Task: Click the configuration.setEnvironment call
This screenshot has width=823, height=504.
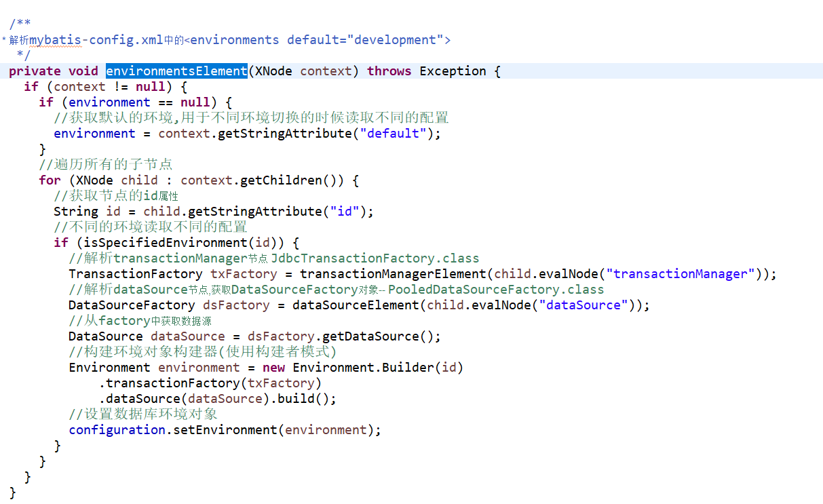Action: pos(225,430)
